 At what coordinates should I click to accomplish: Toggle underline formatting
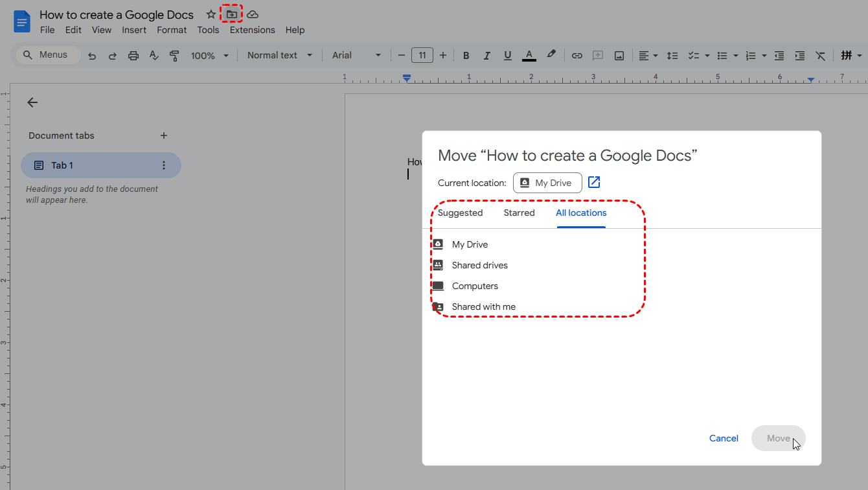coord(507,56)
